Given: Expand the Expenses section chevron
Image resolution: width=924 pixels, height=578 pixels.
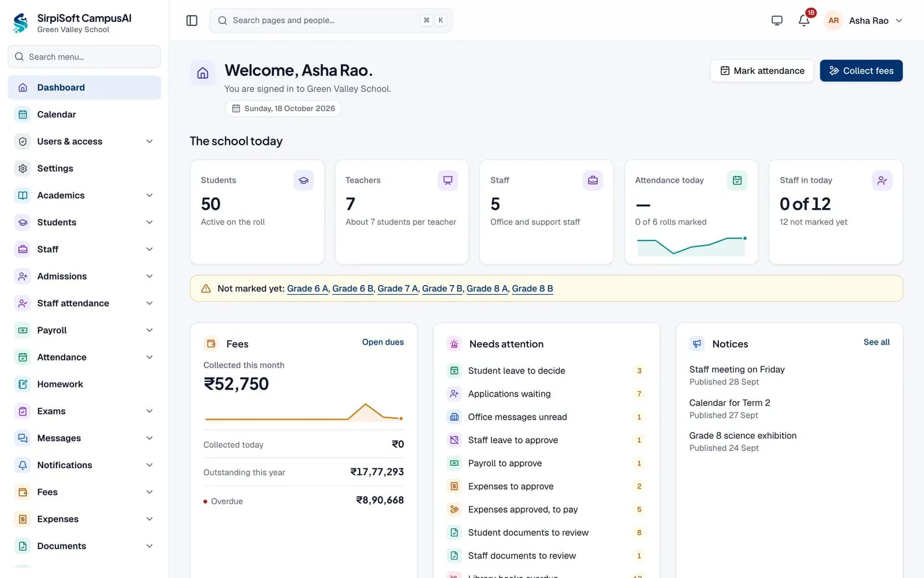Looking at the screenshot, I should tap(150, 519).
